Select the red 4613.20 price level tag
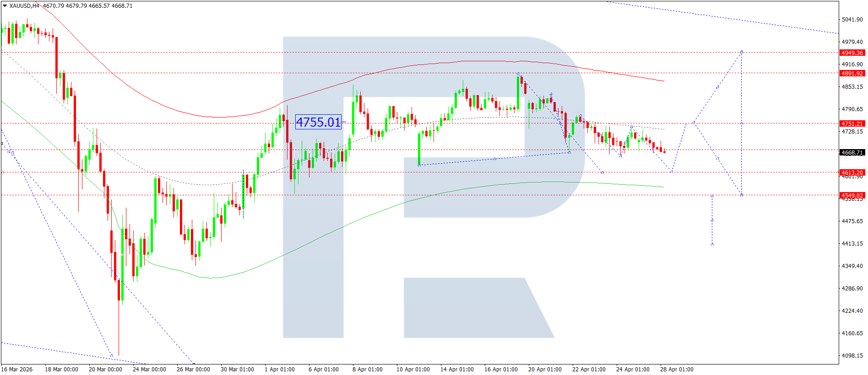 852,172
